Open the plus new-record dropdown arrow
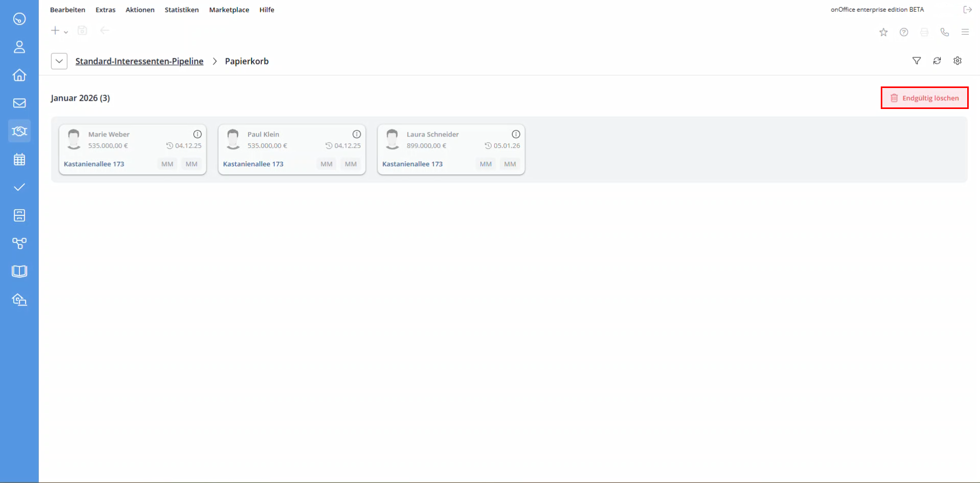This screenshot has height=483, width=980. (x=66, y=32)
